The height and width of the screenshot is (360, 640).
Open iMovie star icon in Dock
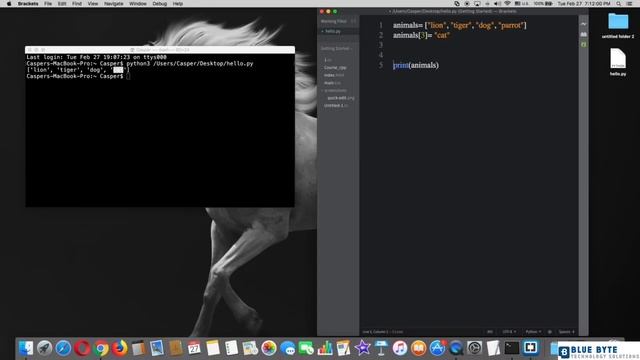(x=362, y=348)
